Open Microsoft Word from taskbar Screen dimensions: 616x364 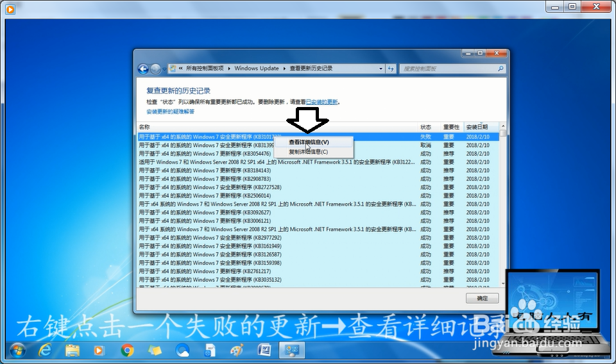264,350
